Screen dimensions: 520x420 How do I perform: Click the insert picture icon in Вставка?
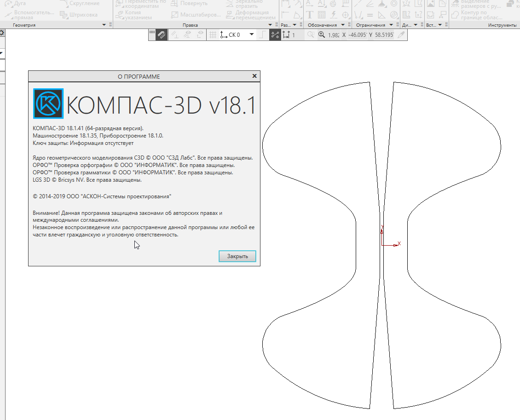click(430, 4)
